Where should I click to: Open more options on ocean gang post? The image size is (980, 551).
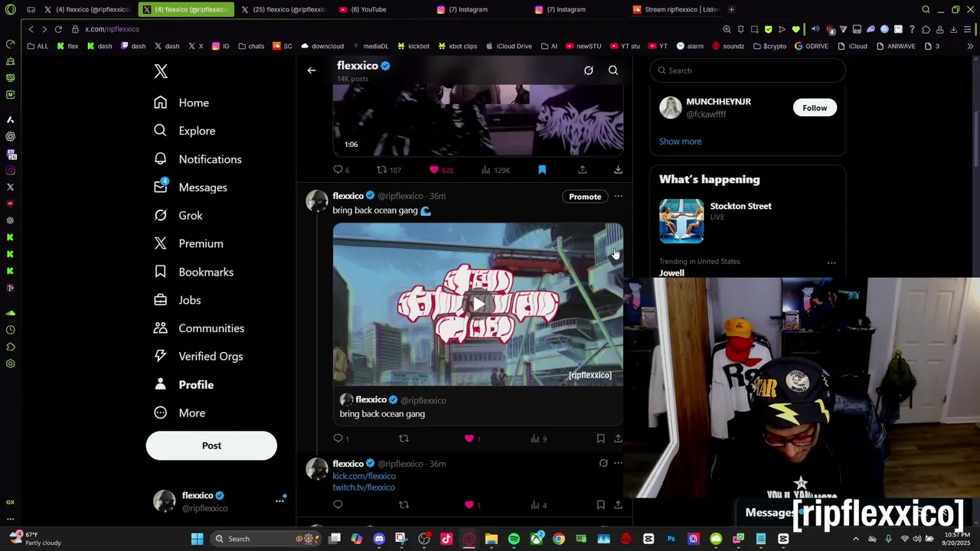coord(618,197)
